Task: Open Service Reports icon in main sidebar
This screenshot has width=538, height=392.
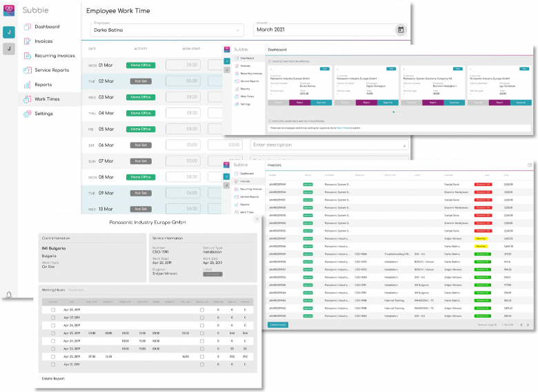Action: click(28, 70)
